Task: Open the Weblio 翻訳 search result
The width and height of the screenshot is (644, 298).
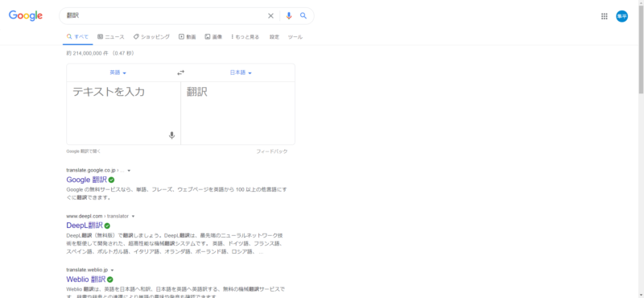Action: (x=86, y=279)
